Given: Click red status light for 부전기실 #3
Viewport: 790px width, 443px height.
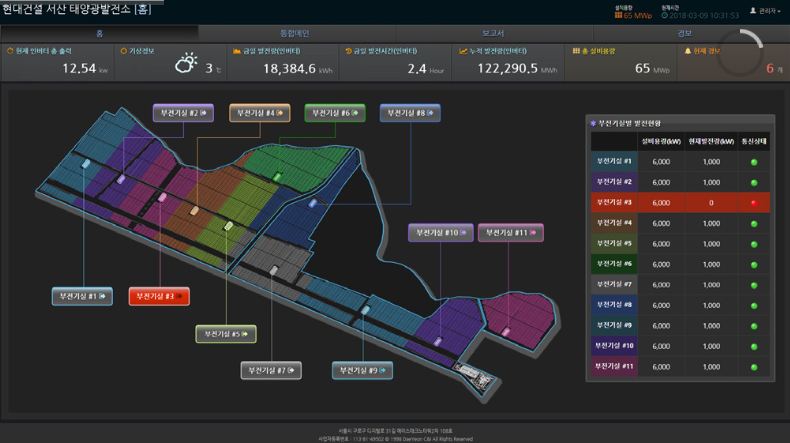Looking at the screenshot, I should [x=754, y=203].
